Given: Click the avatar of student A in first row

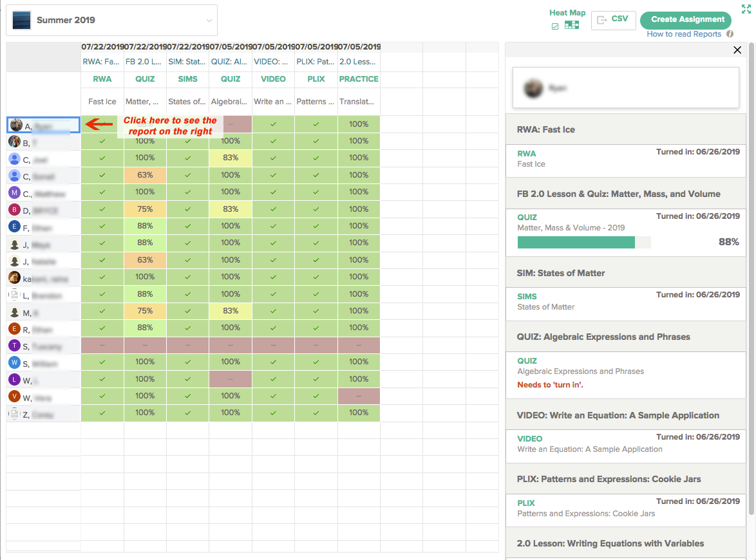Looking at the screenshot, I should [x=16, y=125].
